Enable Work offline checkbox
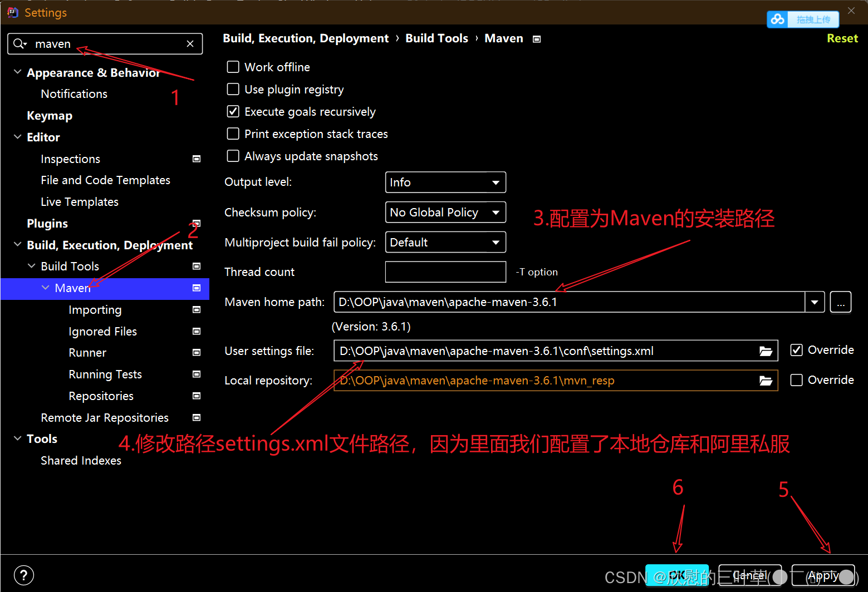The height and width of the screenshot is (592, 868). point(233,67)
